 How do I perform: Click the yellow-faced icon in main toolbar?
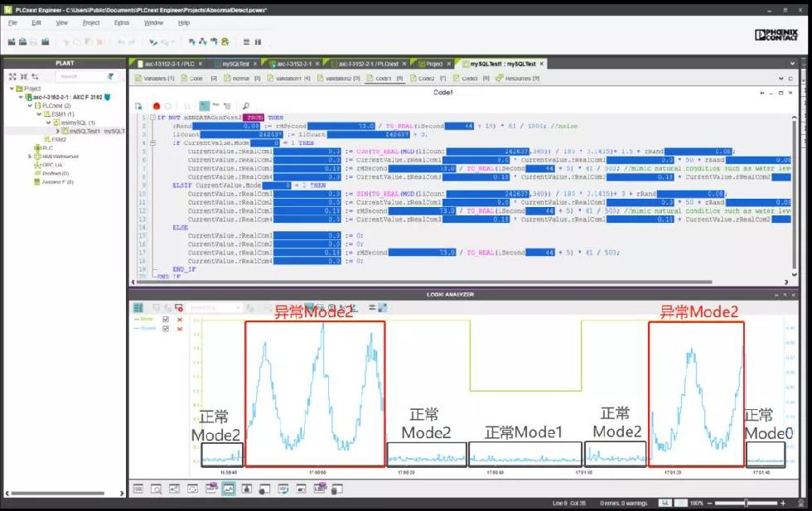pyautogui.click(x=225, y=42)
